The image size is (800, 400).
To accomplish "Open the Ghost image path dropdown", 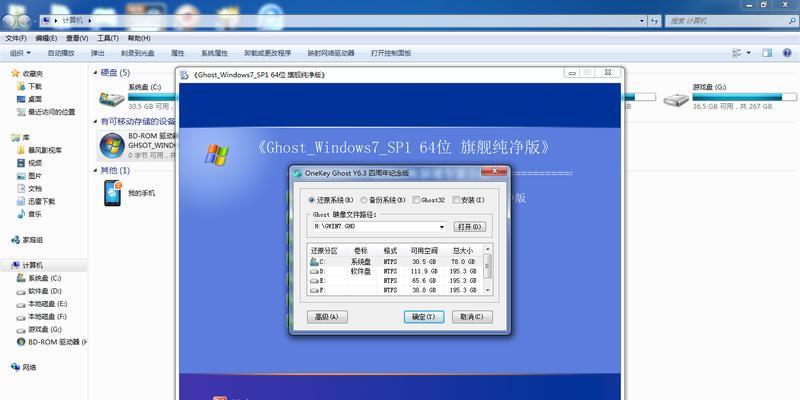I will tap(442, 226).
